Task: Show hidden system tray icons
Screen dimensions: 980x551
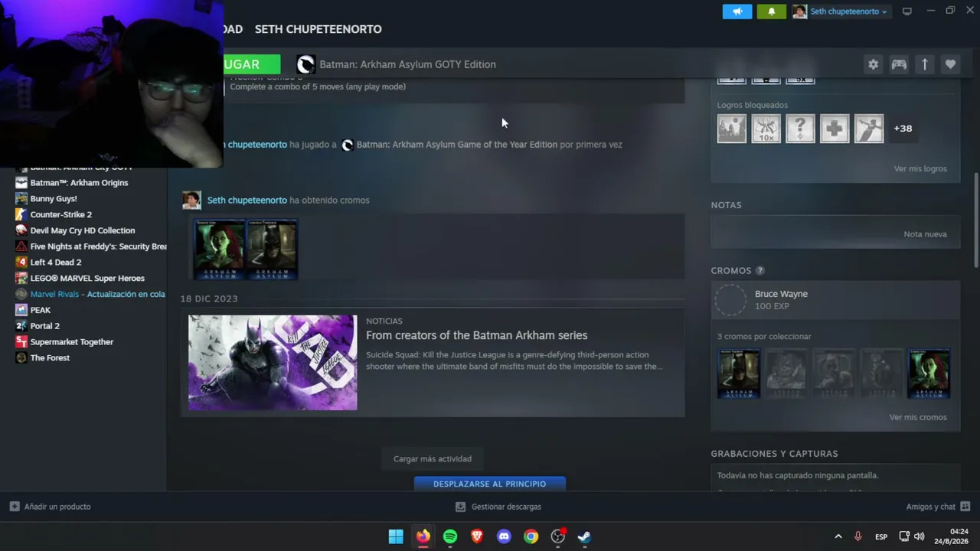Action: point(838,536)
